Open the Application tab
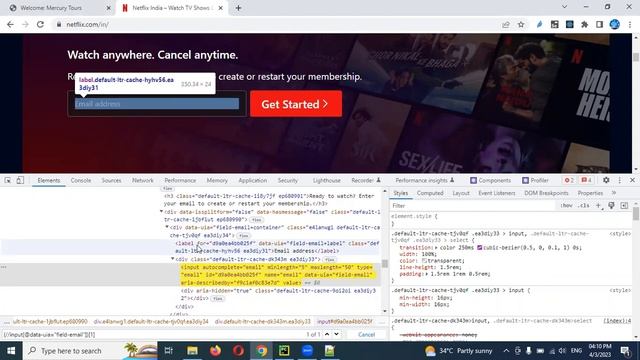 click(x=253, y=180)
